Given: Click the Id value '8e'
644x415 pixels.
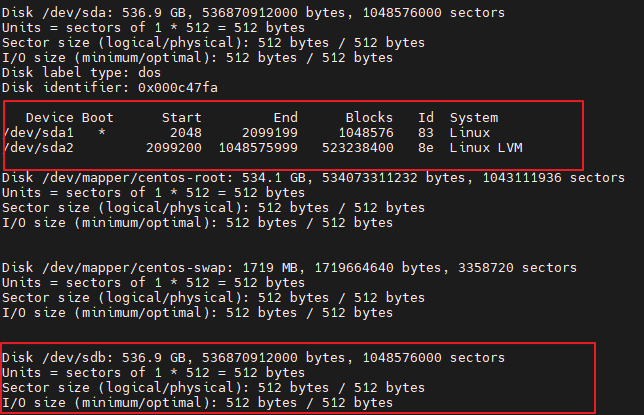Looking at the screenshot, I should click(426, 148).
